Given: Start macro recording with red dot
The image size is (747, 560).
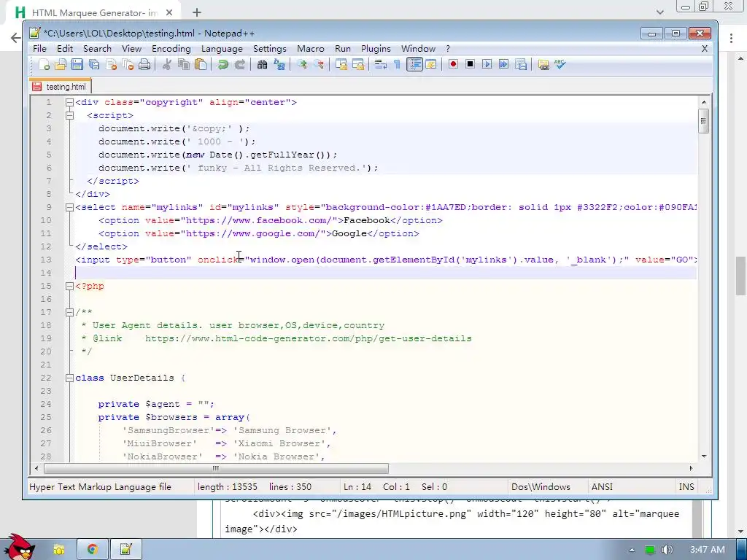Looking at the screenshot, I should click(x=453, y=64).
